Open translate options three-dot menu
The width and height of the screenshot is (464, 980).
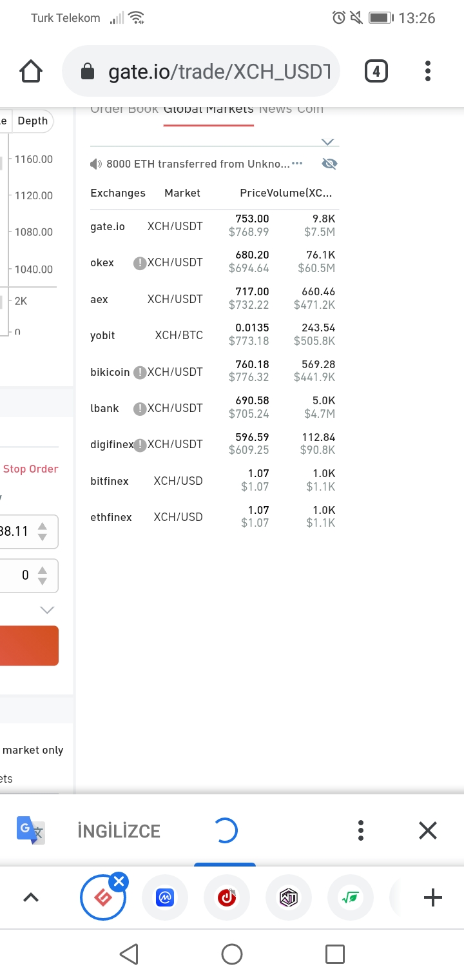point(361,830)
